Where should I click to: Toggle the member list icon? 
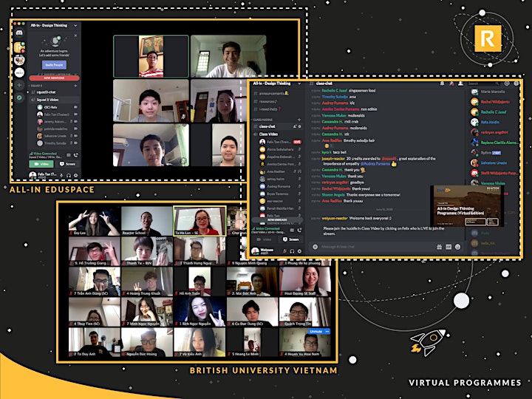pos(460,83)
